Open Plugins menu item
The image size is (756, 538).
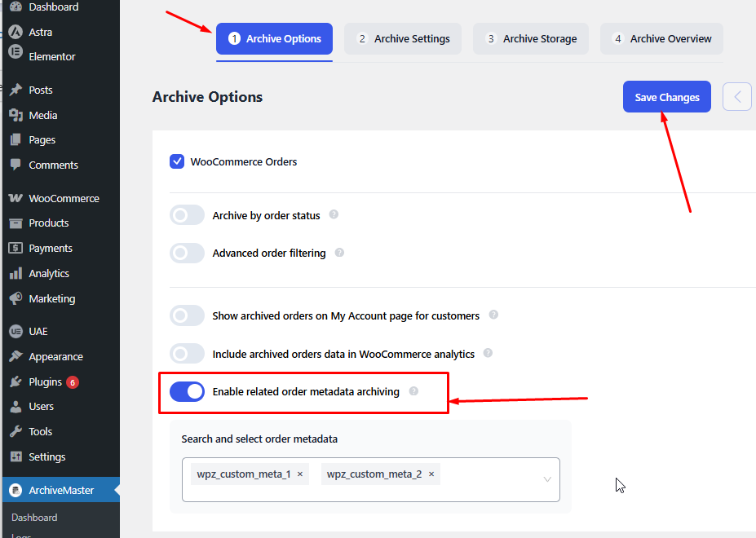click(61, 381)
